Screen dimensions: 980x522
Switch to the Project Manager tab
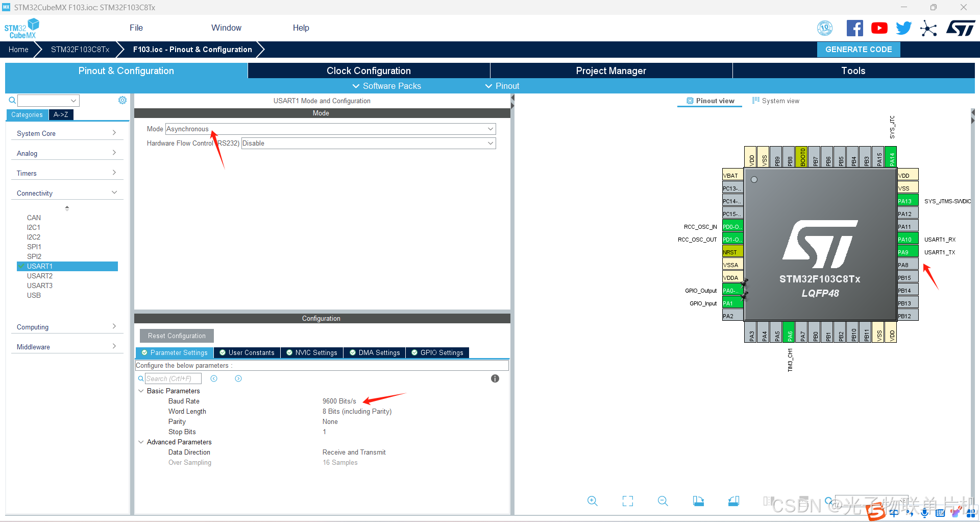click(611, 70)
